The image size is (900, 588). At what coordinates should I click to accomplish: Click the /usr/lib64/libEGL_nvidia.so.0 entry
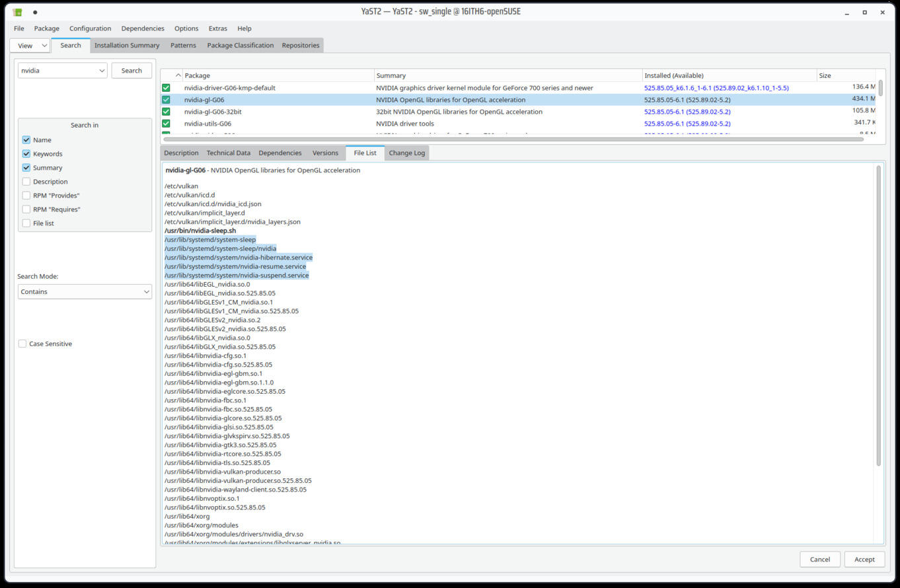click(x=207, y=284)
